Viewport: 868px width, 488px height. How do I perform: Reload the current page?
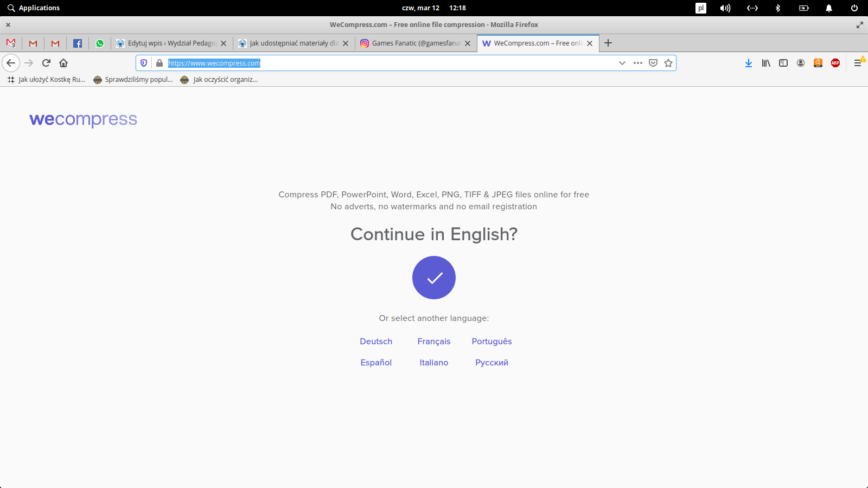click(x=46, y=63)
